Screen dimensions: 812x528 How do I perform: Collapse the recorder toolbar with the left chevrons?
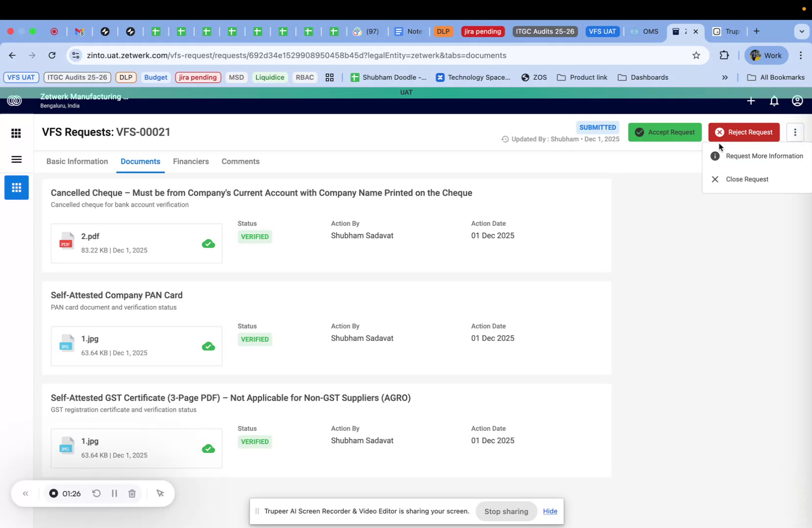pos(25,493)
